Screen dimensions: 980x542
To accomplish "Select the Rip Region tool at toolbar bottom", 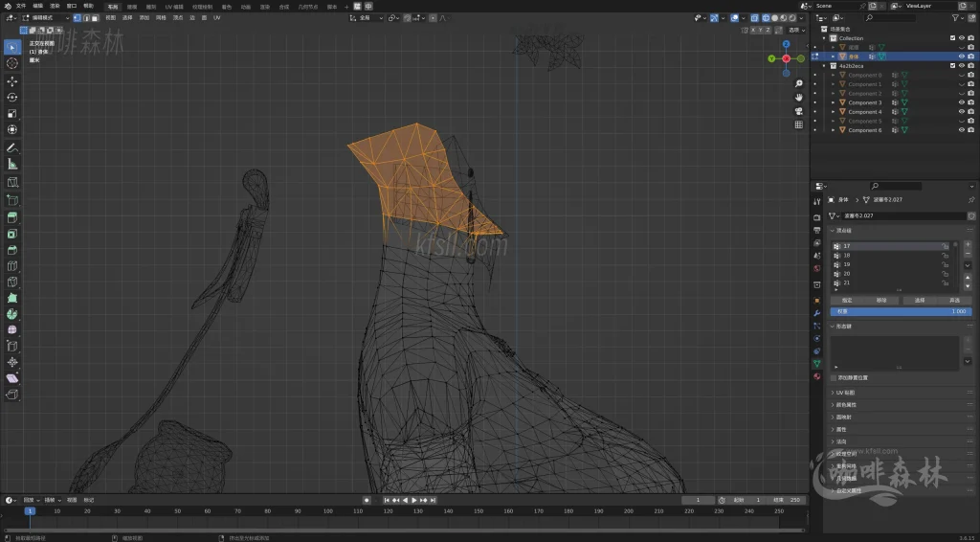I will (11, 395).
